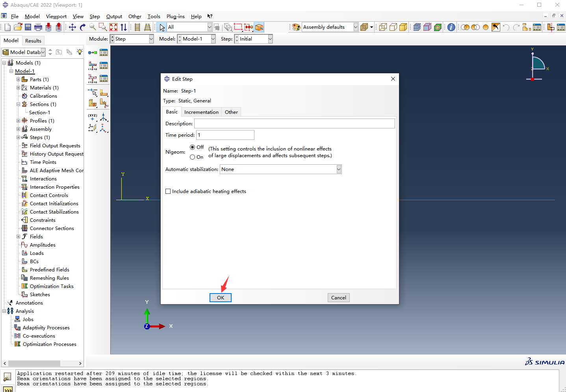This screenshot has height=392, width=566.
Task: Open the Plug-ins menu
Action: pyautogui.click(x=175, y=17)
